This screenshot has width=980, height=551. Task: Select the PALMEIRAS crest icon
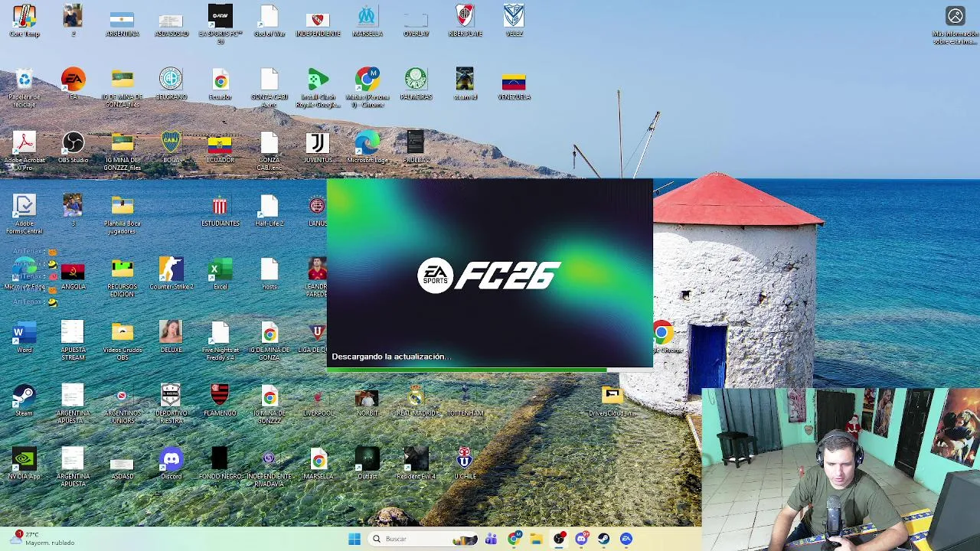pos(416,84)
